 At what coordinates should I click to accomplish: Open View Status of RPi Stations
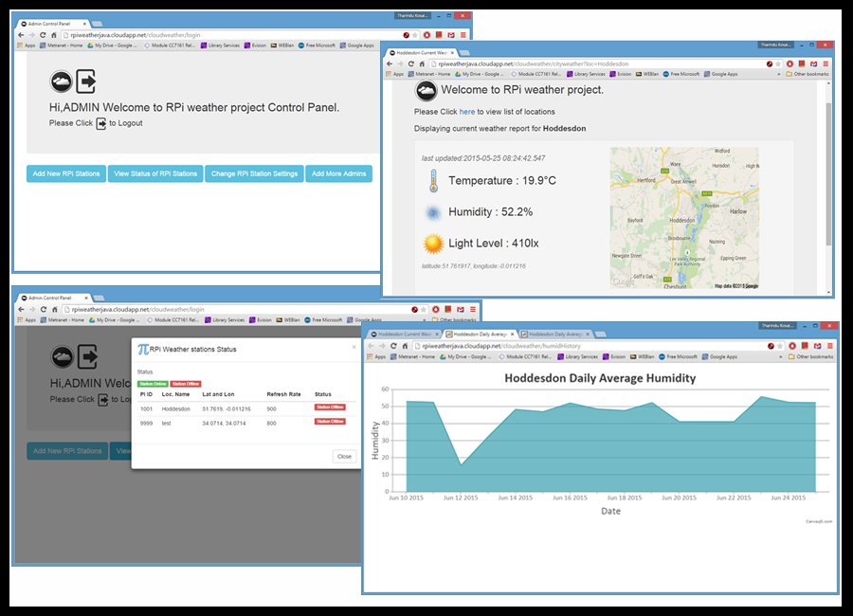155,174
